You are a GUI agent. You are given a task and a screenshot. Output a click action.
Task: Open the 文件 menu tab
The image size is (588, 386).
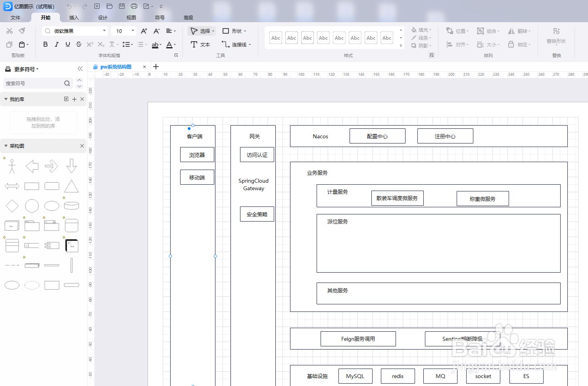coord(15,17)
